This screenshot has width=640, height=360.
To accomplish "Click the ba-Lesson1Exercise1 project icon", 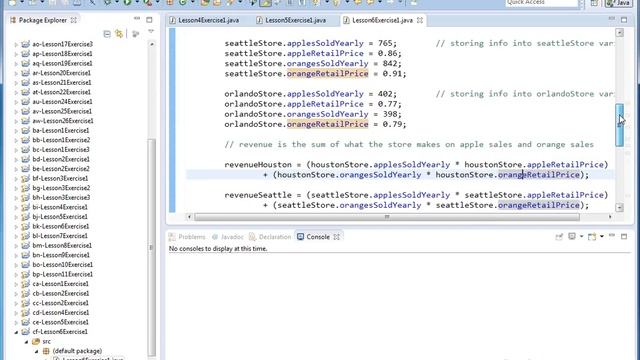I will coord(26,131).
